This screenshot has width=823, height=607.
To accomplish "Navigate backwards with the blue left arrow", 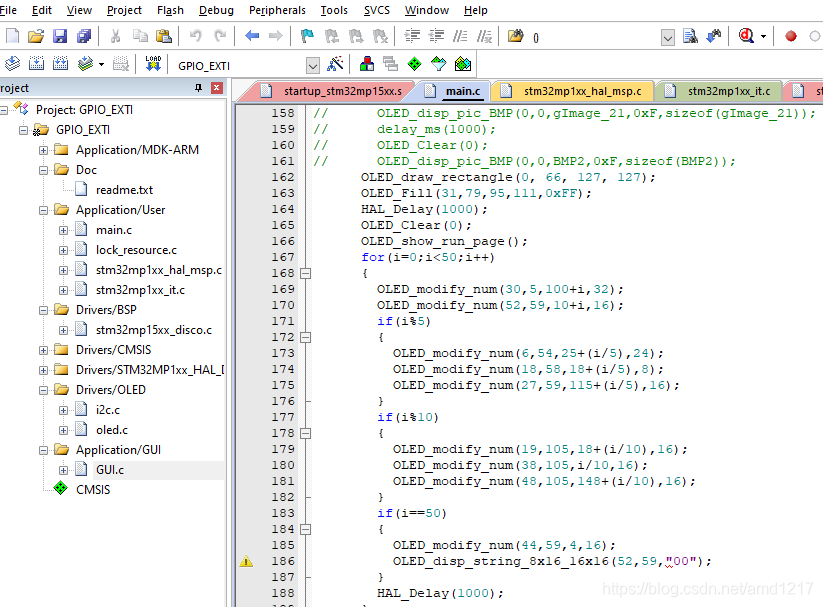I will pyautogui.click(x=252, y=36).
